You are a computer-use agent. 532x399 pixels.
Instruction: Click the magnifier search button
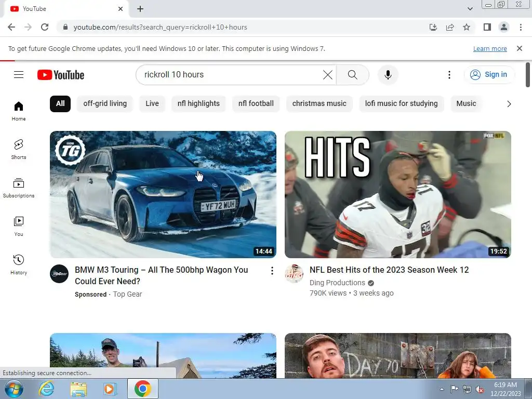tap(353, 75)
